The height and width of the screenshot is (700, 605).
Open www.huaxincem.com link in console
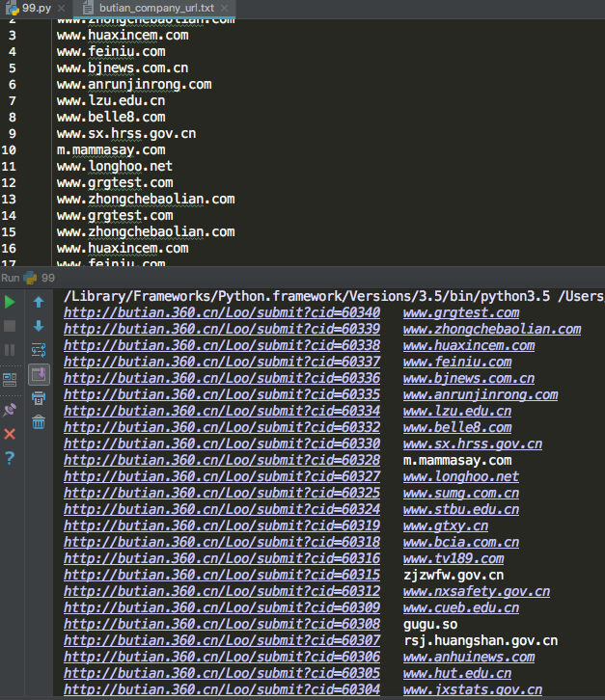[469, 345]
